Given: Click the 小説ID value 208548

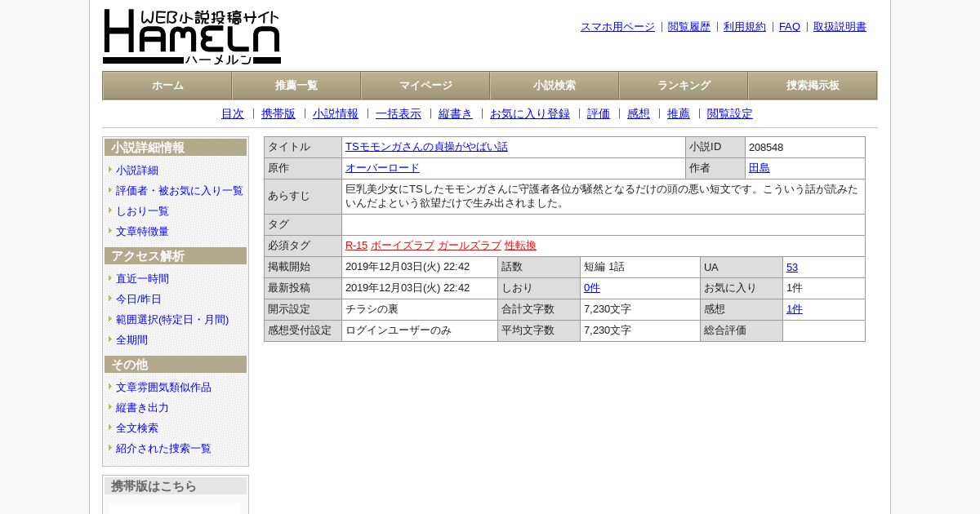Looking at the screenshot, I should click(x=766, y=148).
